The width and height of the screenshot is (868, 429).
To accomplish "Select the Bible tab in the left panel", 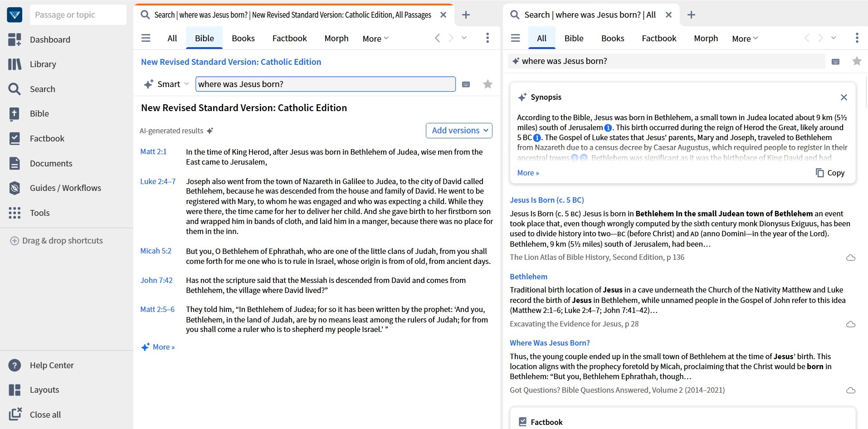I will pos(205,38).
